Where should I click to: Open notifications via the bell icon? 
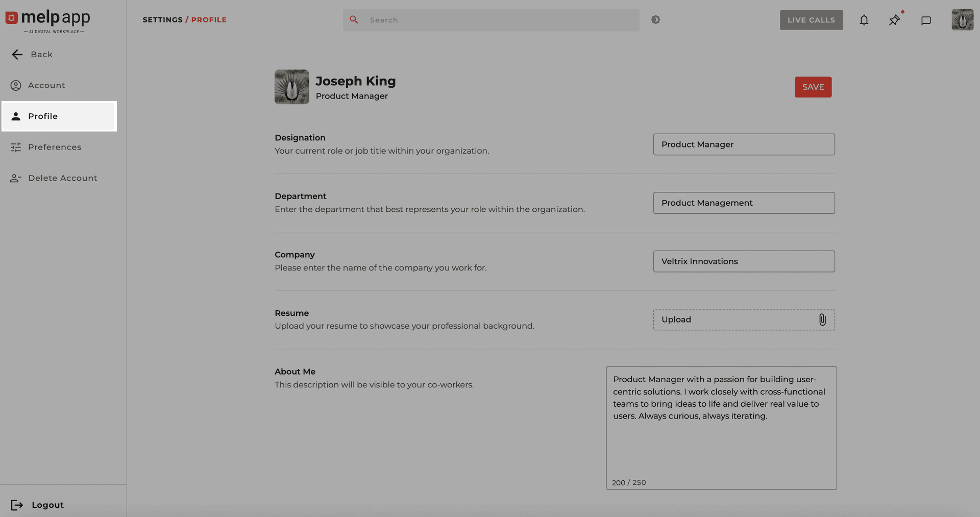pyautogui.click(x=864, y=20)
